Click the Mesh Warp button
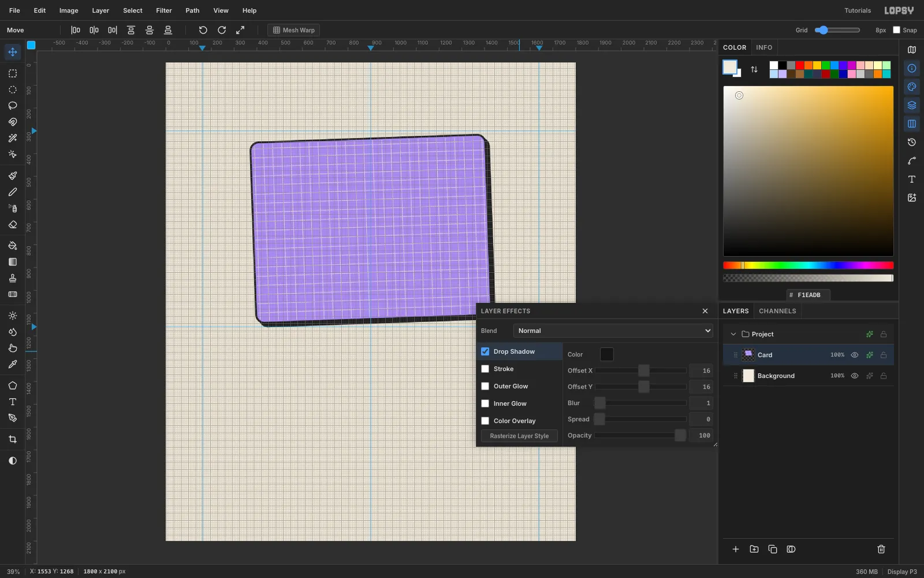Viewport: 924px width, 578px height. click(293, 30)
